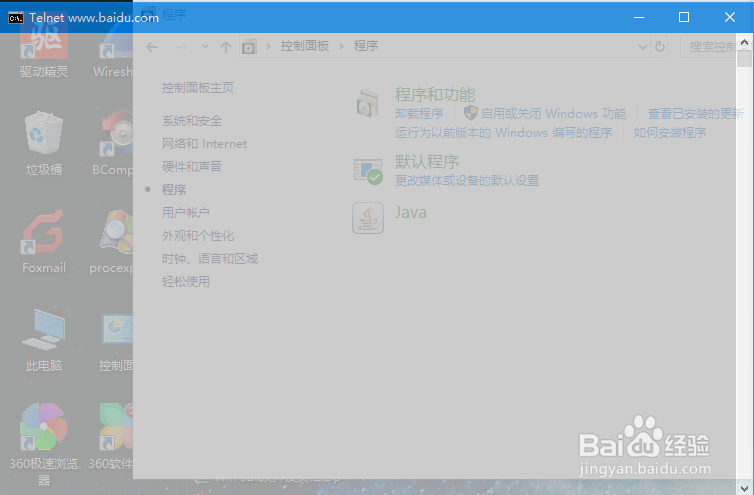754x495 pixels.
Task: Click the Java coffee cup icon
Action: 368,218
